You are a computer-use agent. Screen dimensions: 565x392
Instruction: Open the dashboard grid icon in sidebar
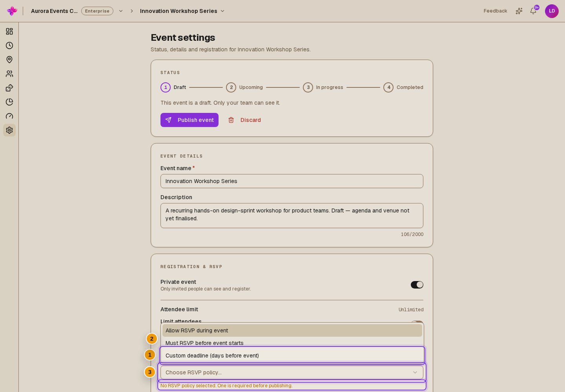point(9,31)
